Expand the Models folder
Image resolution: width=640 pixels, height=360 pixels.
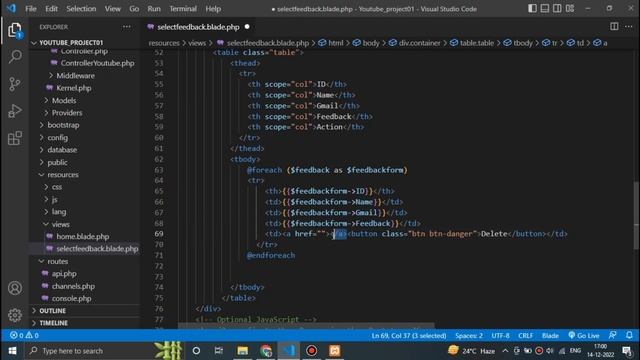64,100
